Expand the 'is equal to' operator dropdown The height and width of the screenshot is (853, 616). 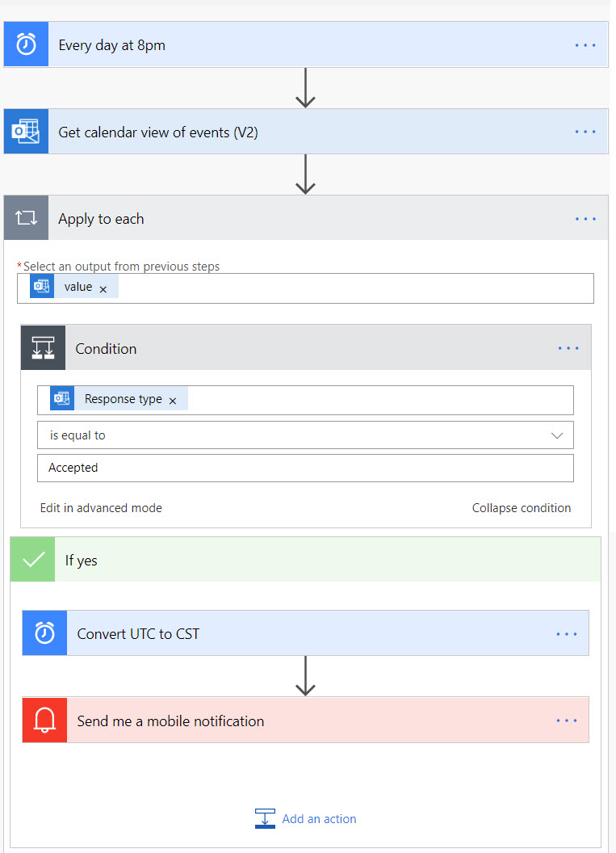pos(557,435)
